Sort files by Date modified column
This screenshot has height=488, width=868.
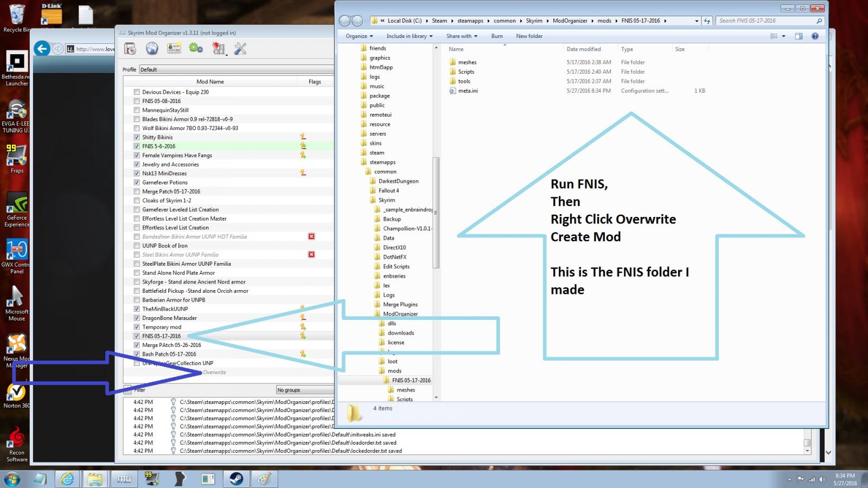point(584,49)
